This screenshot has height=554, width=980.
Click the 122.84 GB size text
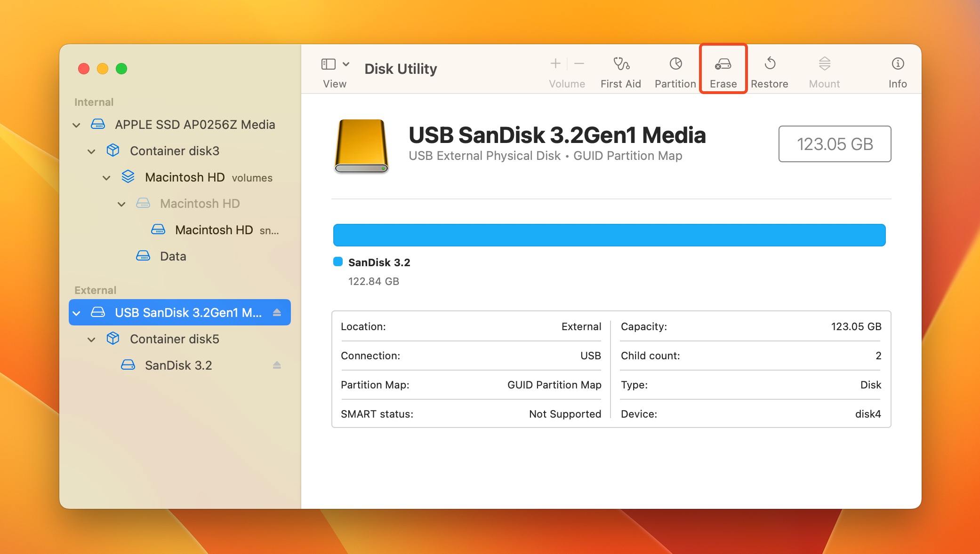(x=374, y=281)
